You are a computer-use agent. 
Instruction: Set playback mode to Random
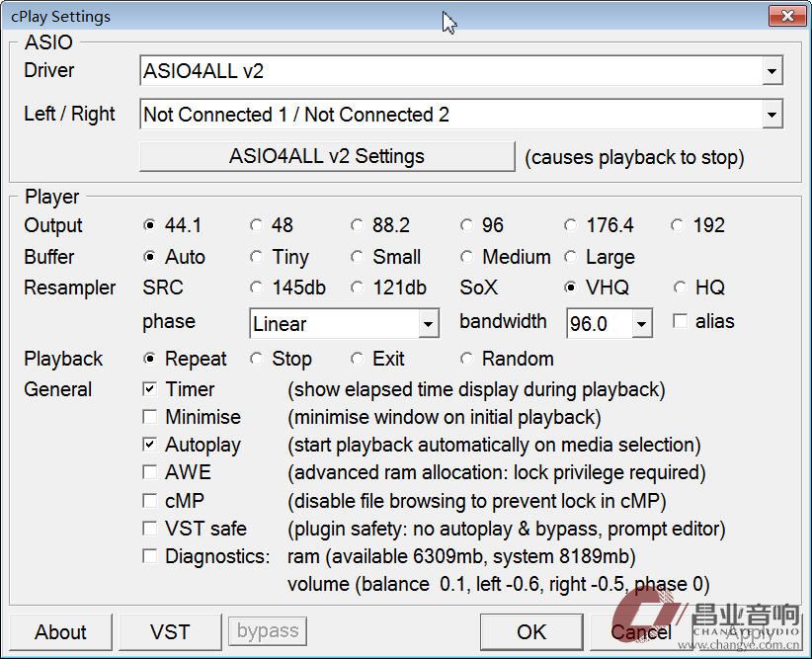466,359
